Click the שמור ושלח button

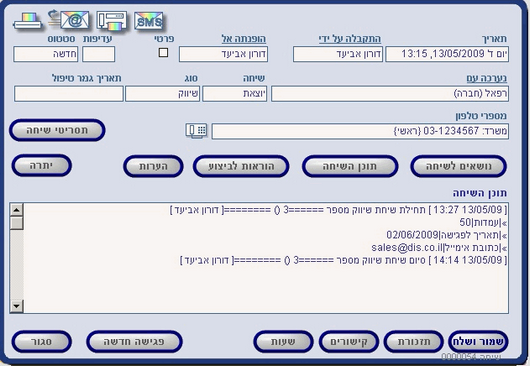478,342
